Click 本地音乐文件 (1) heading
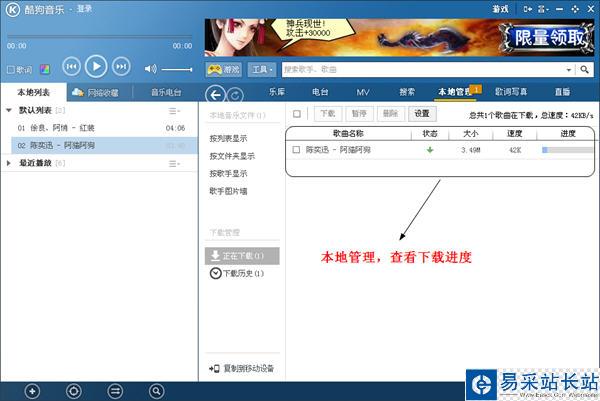600x401 pixels. 237,115
